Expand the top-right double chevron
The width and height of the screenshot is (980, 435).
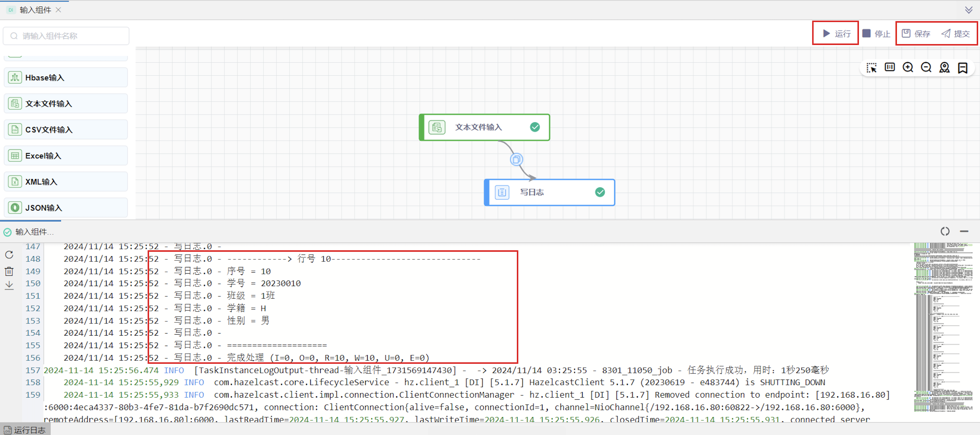969,10
